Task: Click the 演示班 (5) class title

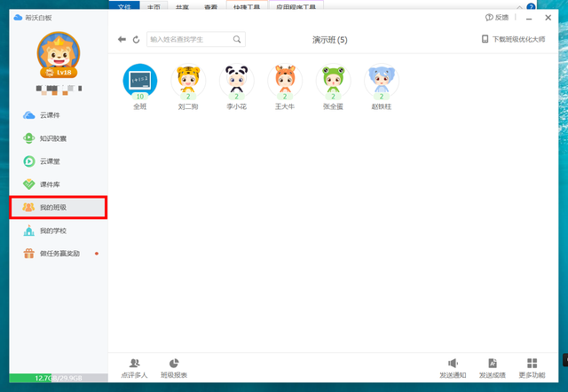Action: [329, 40]
